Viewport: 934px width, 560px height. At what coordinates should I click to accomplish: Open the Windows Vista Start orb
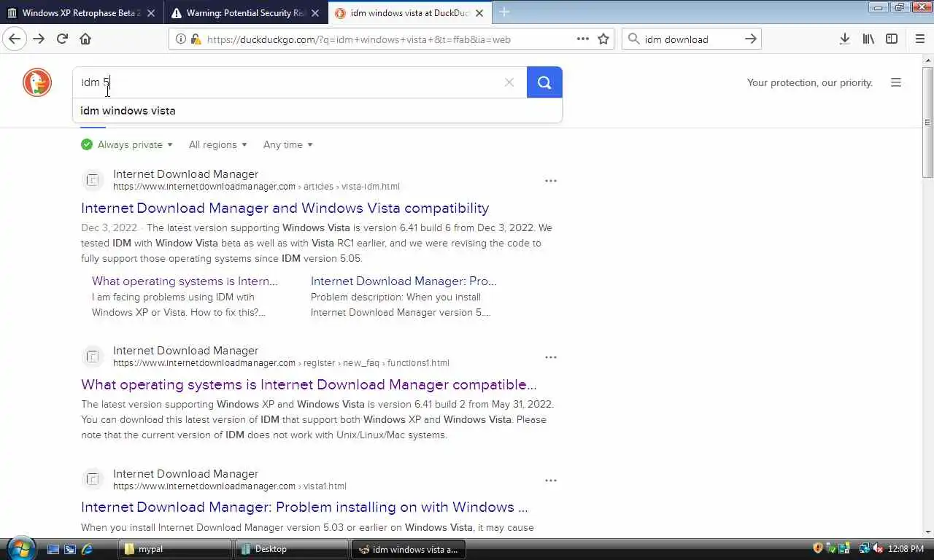[x=20, y=548]
